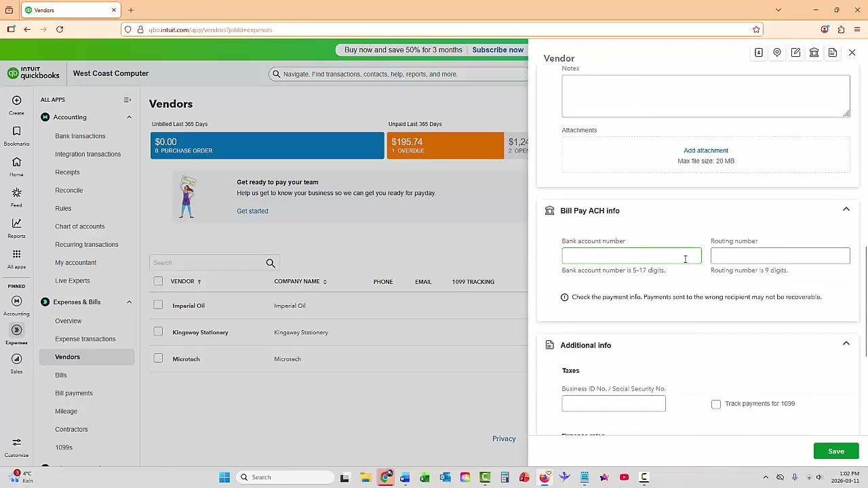Jump to notes section pencil icon
The image size is (868, 488).
click(795, 53)
